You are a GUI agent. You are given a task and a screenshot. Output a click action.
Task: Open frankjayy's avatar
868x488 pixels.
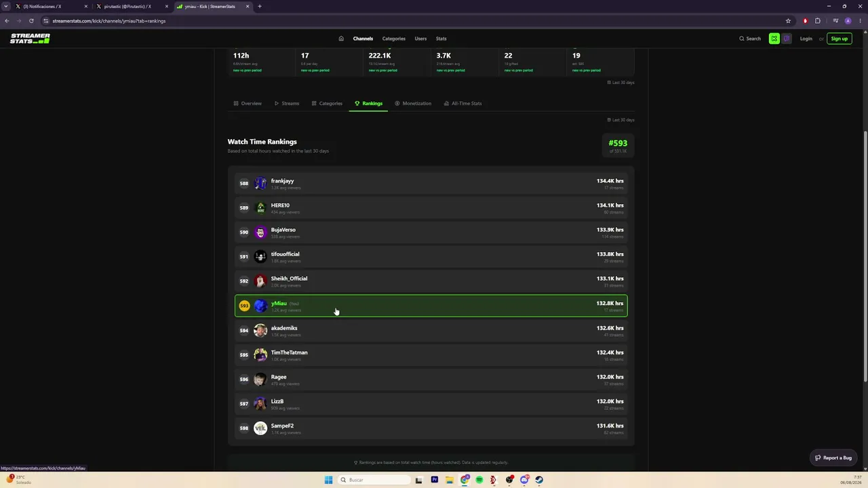[260, 183]
